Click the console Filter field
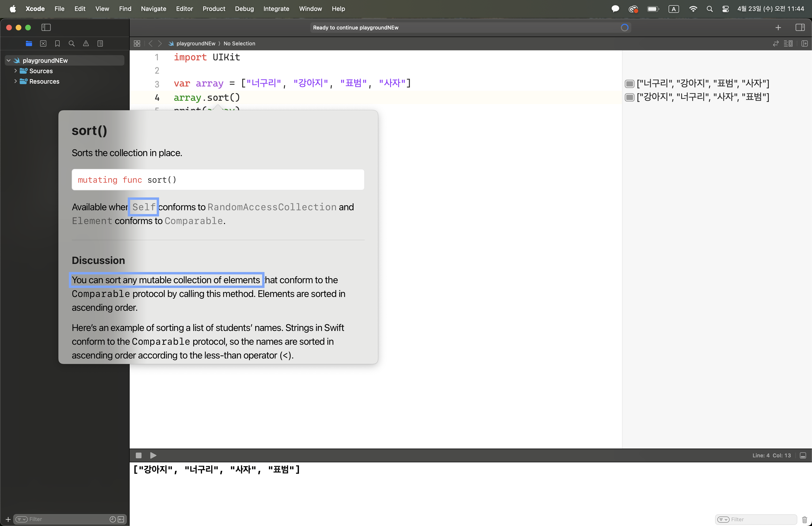Screen dimensions: 812x526 point(761,520)
